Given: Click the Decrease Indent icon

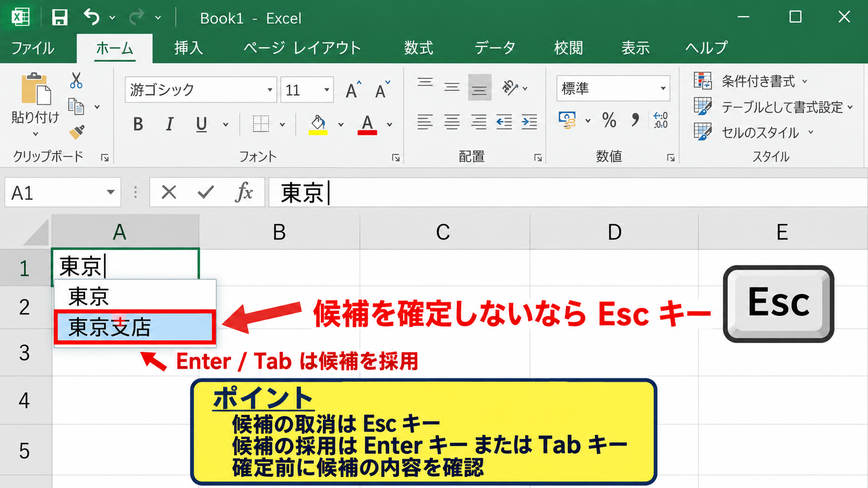Looking at the screenshot, I should coord(504,123).
